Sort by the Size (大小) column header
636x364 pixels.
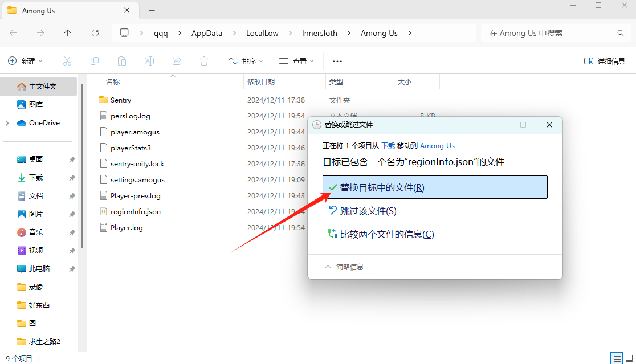(x=405, y=82)
